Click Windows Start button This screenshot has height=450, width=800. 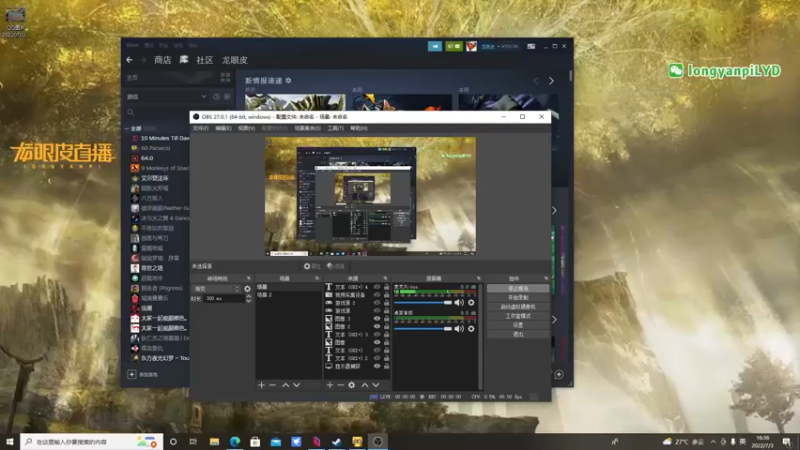[10, 441]
